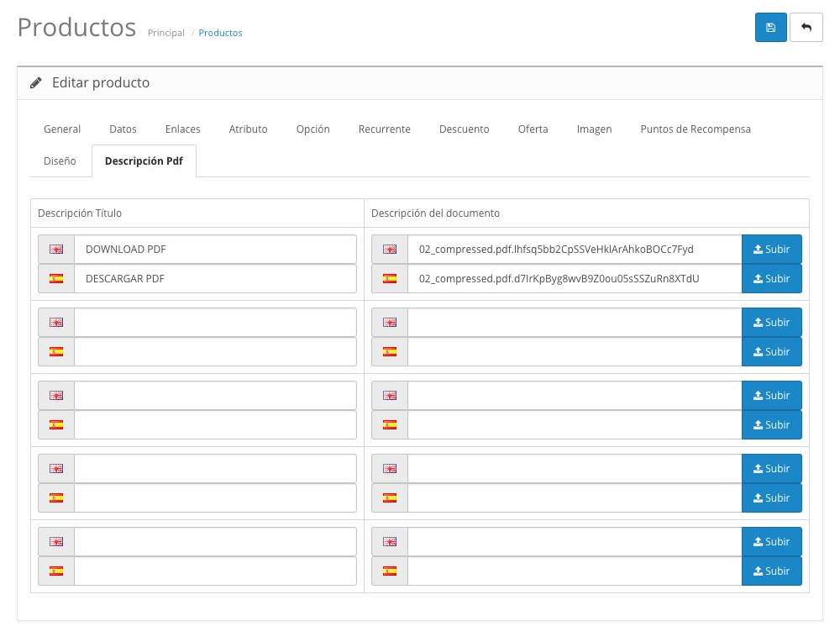Click Spanish flag next to 02_compressed.pdf.d7IrKpByg file
Screen dimensions: 840x642
pyautogui.click(x=390, y=279)
